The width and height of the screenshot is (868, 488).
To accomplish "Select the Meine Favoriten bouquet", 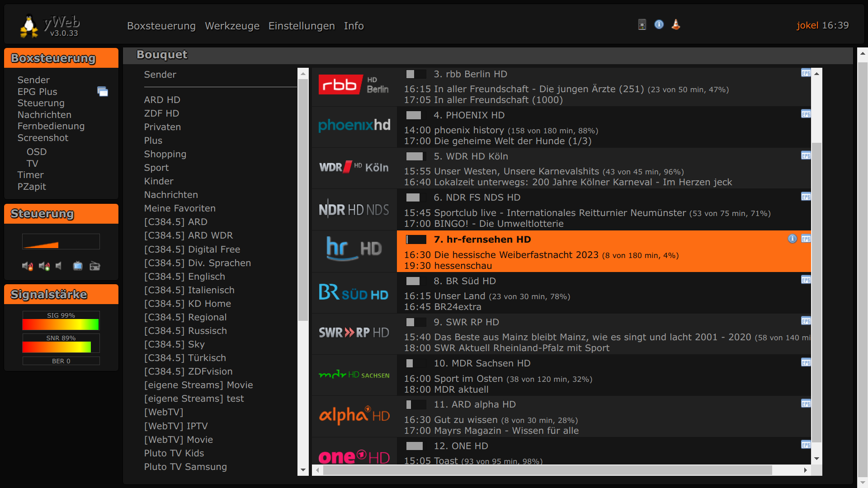I will (179, 208).
